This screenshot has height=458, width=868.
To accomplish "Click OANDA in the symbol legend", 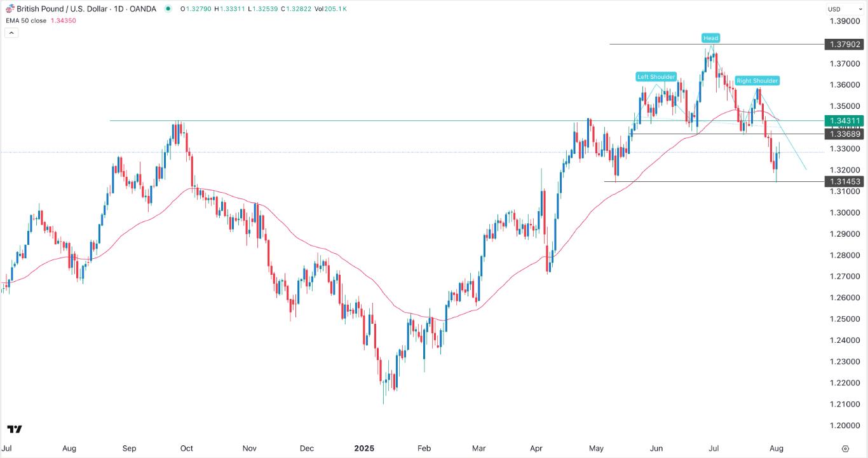I will pos(143,8).
